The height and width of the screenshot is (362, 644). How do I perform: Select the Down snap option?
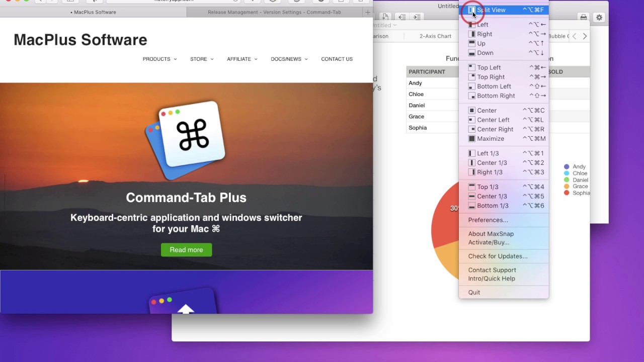click(x=504, y=53)
